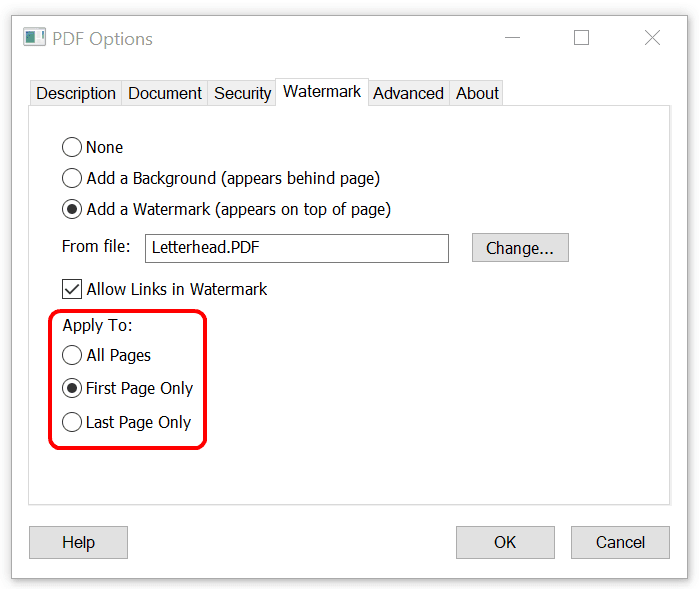Confirm with the OK button
The width and height of the screenshot is (699, 589).
[x=505, y=542]
